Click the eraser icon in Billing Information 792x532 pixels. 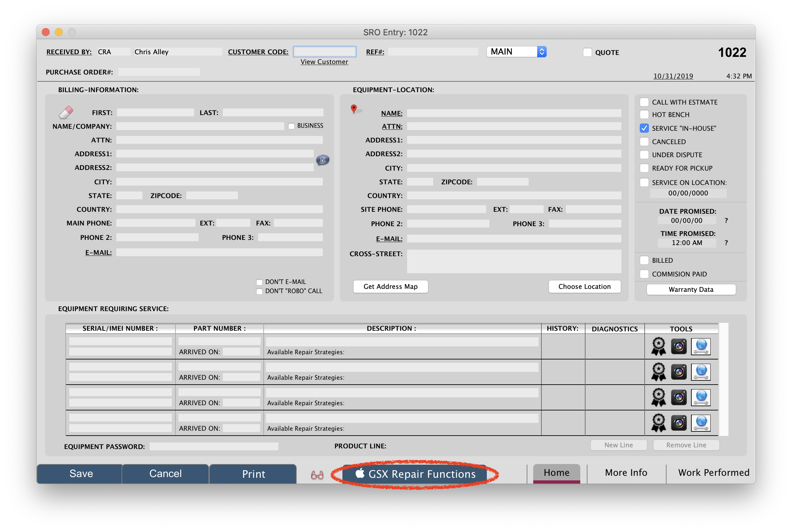66,112
